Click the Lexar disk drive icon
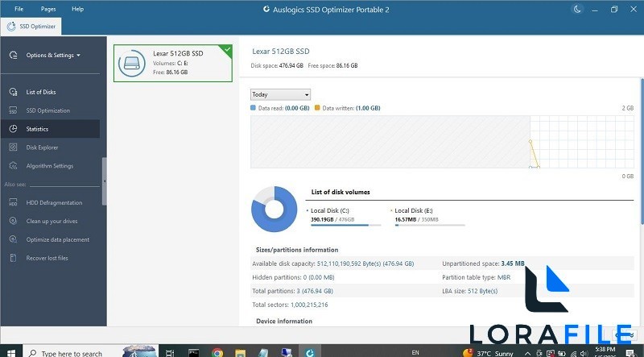The image size is (644, 357). tap(132, 63)
